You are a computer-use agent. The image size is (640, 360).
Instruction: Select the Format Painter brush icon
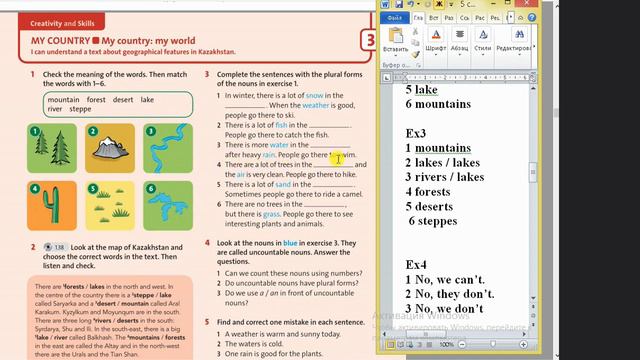[x=415, y=54]
